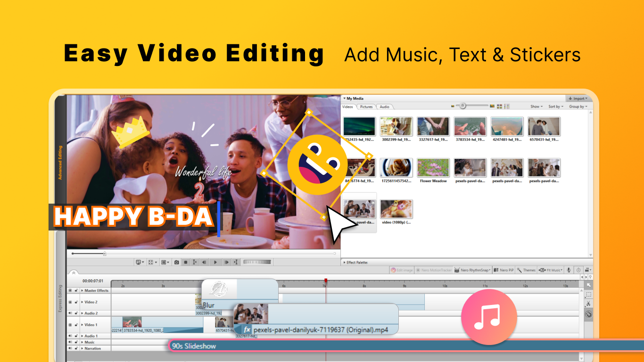Select the Flower Meadow thumbnail
This screenshot has height=362, width=644.
tap(433, 168)
